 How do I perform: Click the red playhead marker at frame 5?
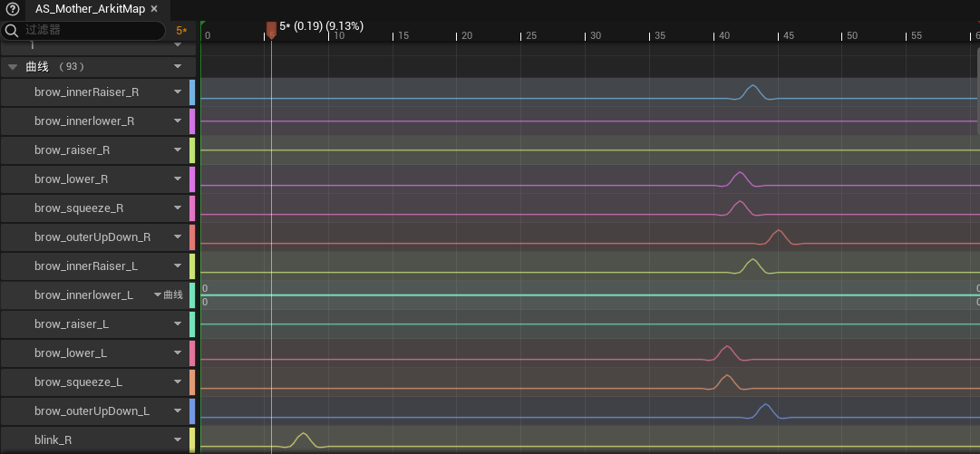pos(271,30)
